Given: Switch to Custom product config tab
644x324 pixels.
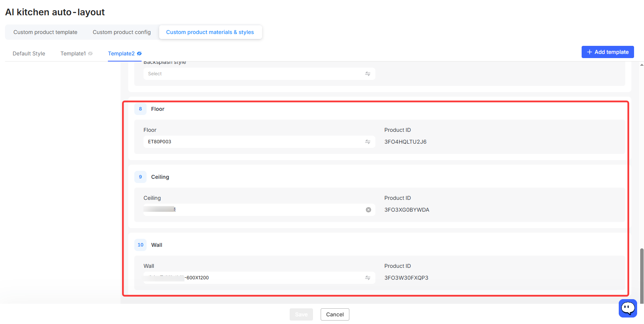Looking at the screenshot, I should (122, 32).
